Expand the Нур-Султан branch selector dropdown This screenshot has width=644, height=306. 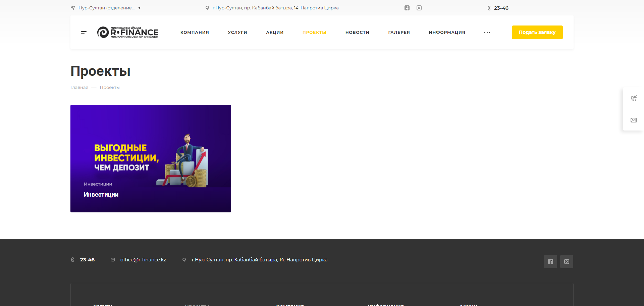(x=107, y=8)
